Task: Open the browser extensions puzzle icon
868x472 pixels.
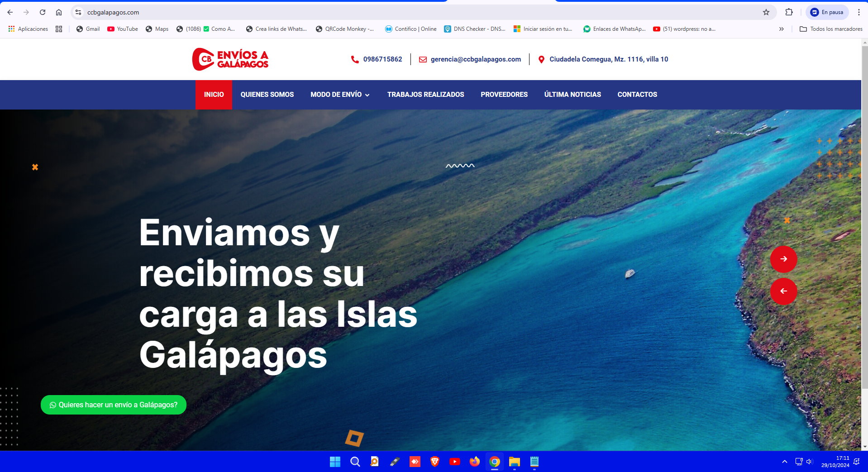Action: pyautogui.click(x=789, y=12)
